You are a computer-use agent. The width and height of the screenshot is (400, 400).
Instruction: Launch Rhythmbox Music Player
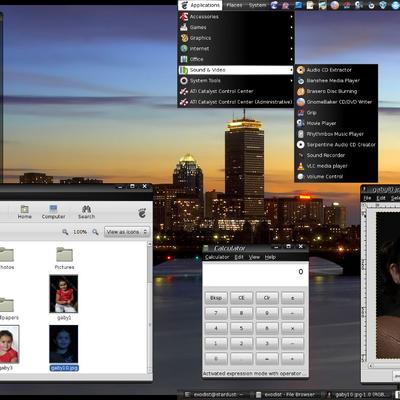pyautogui.click(x=336, y=134)
